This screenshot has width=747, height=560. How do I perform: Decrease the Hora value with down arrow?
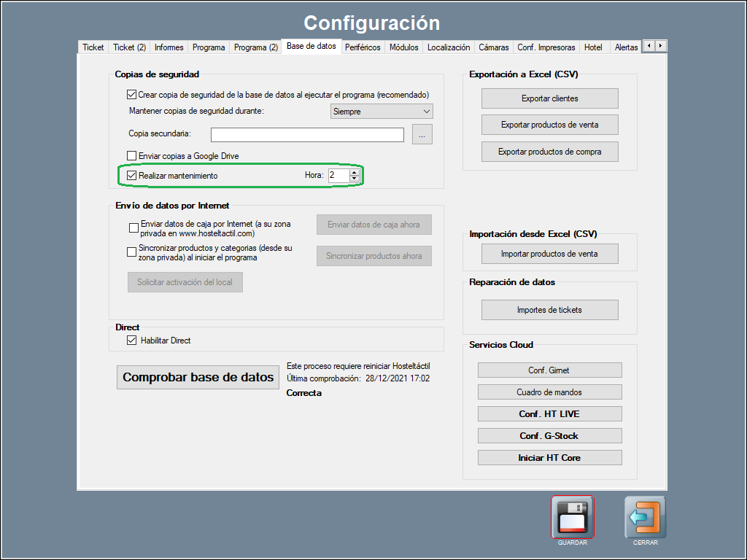pos(355,179)
